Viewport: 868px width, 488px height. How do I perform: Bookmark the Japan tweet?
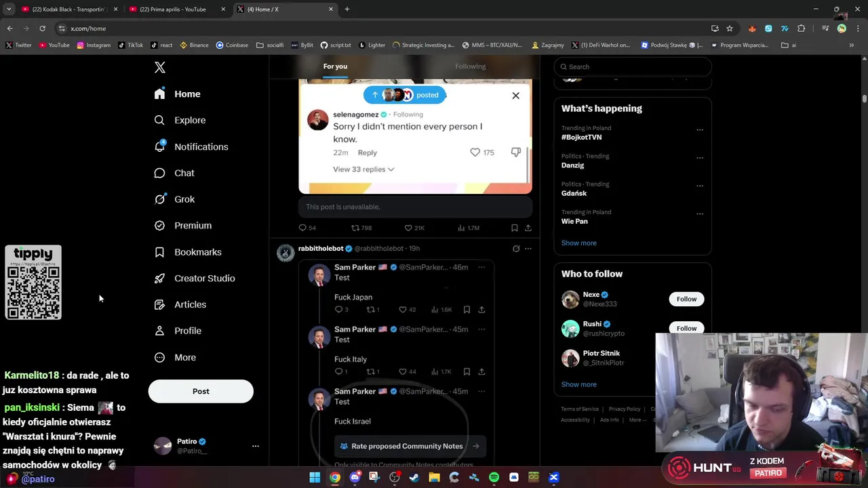[467, 310]
